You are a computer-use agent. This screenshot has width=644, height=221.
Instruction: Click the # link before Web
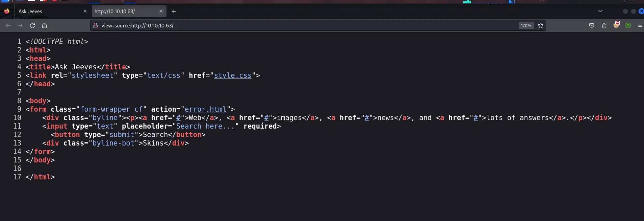[178, 118]
